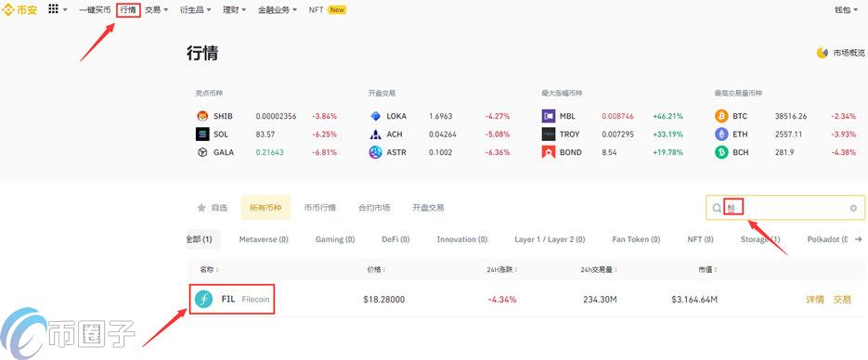
Task: Click the SOL coin icon
Action: 202,134
